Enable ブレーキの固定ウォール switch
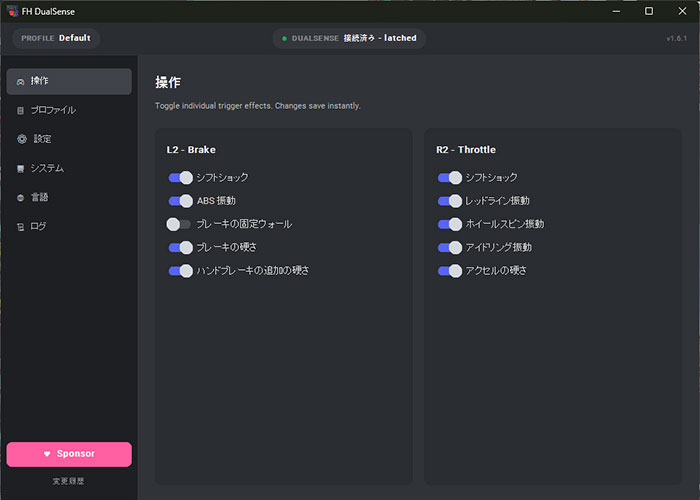 click(179, 224)
